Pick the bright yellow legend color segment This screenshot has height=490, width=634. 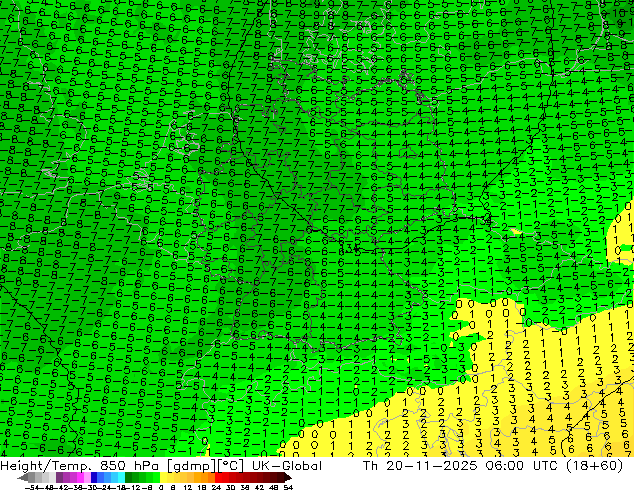163,477
